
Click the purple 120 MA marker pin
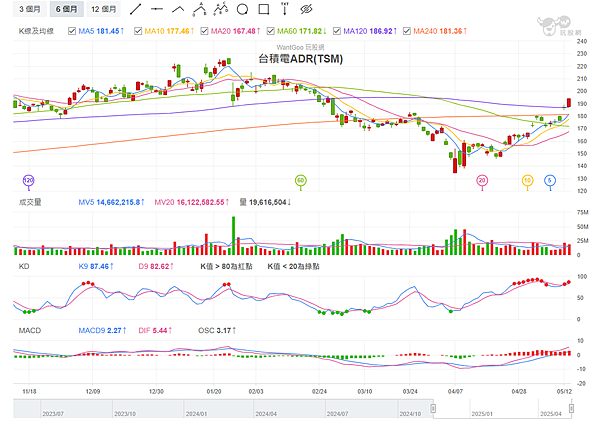pos(29,181)
